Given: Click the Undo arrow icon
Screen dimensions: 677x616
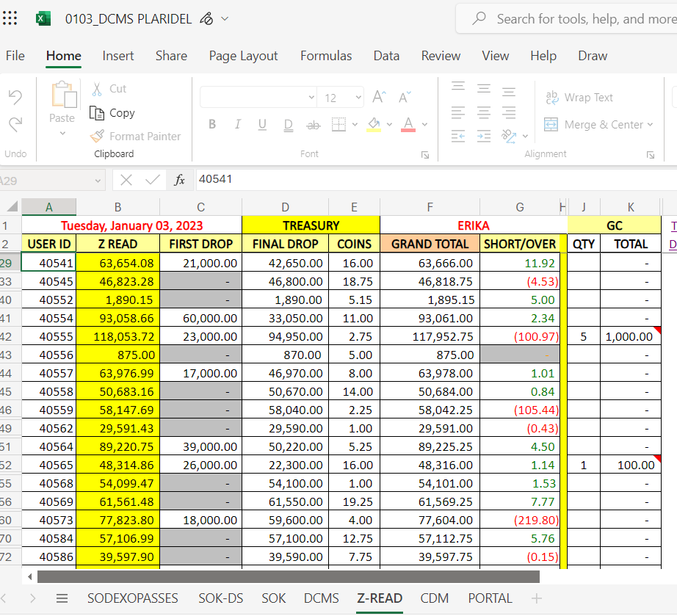Looking at the screenshot, I should 15,97.
